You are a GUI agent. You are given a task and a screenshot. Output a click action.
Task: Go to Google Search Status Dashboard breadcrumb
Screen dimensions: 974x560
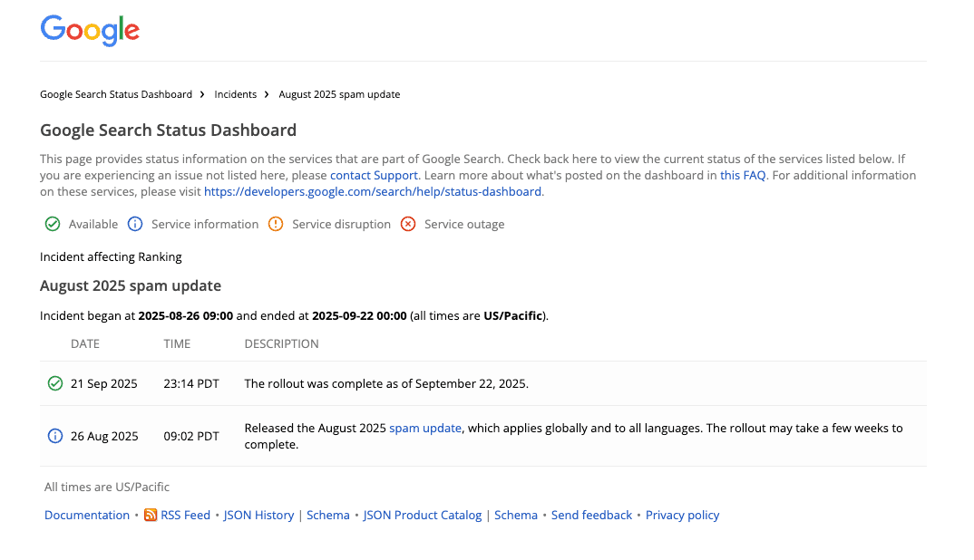pos(116,94)
